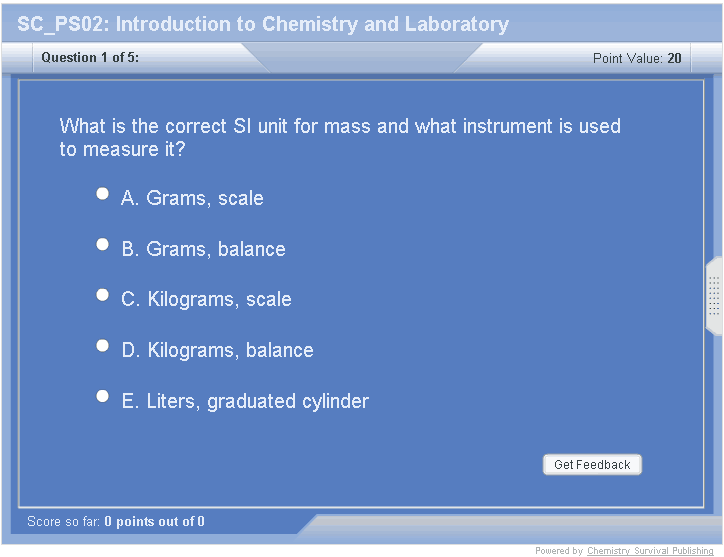Click the 'Score so far' status text
This screenshot has width=724, height=557.
116,521
